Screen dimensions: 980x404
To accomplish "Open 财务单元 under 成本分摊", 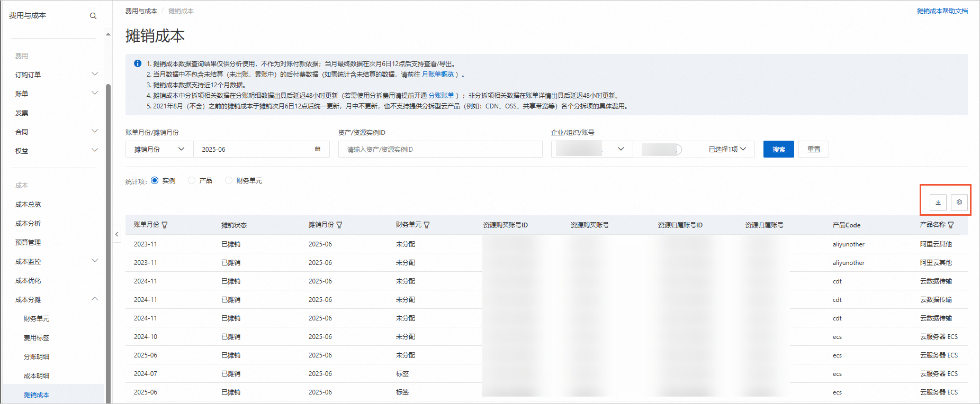I will (x=37, y=318).
